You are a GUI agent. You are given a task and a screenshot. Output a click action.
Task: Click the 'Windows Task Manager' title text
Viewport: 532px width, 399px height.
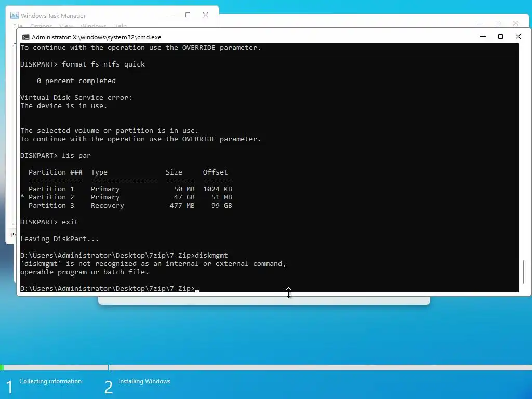click(54, 16)
